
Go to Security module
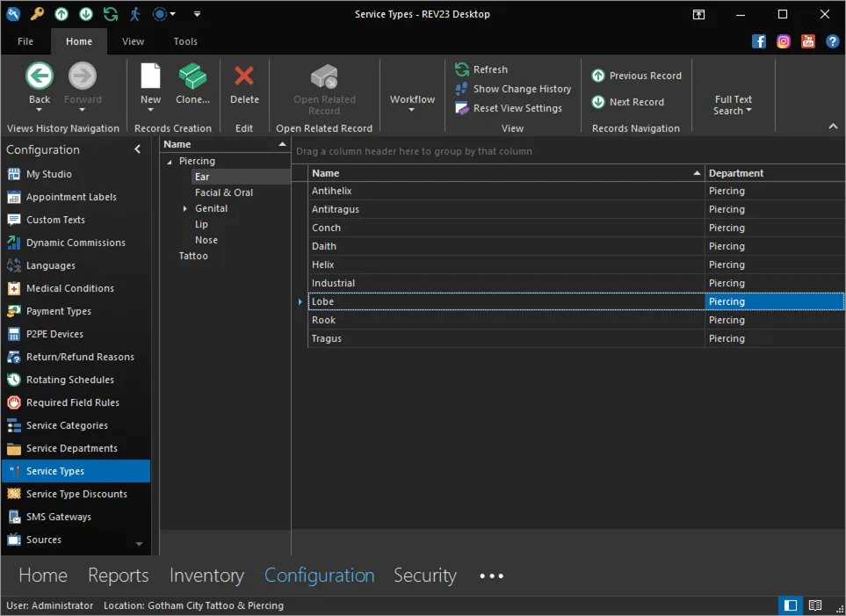click(x=424, y=576)
